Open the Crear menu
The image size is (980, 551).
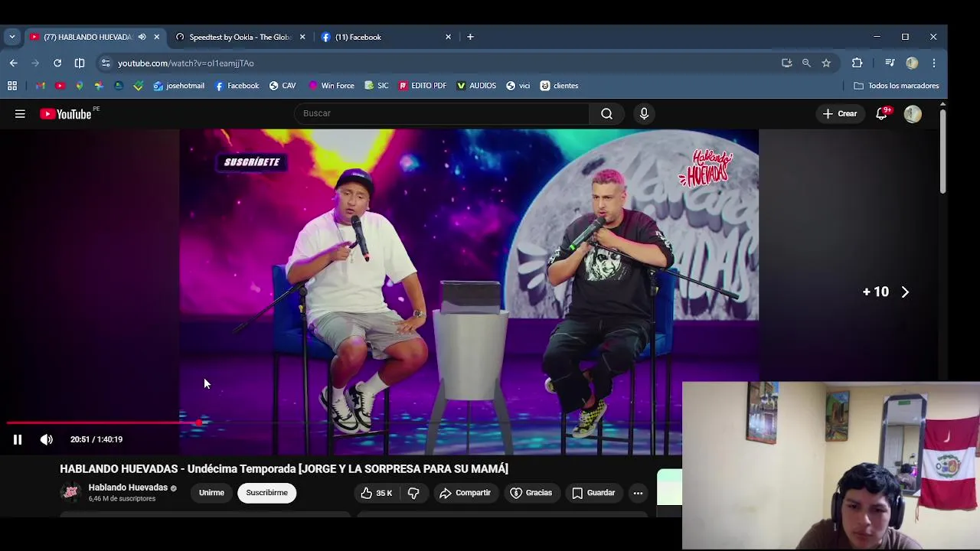click(840, 113)
